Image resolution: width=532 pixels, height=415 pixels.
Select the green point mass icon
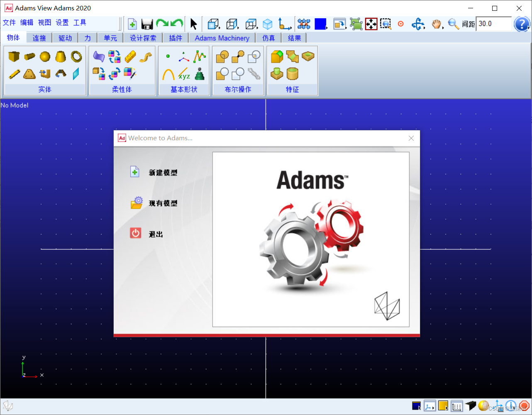[x=200, y=74]
